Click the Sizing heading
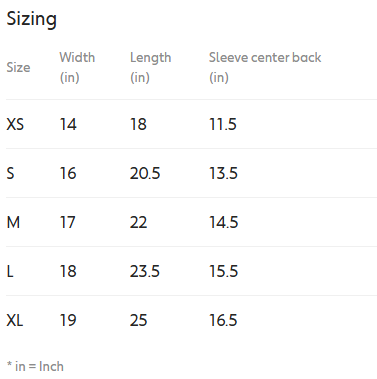Viewport: 377px width, 379px height. (x=32, y=19)
